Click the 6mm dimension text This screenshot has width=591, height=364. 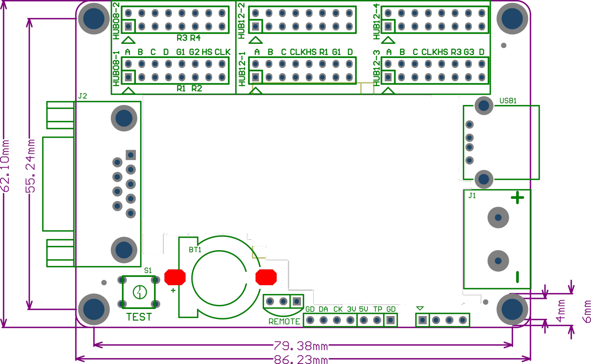coord(587,311)
